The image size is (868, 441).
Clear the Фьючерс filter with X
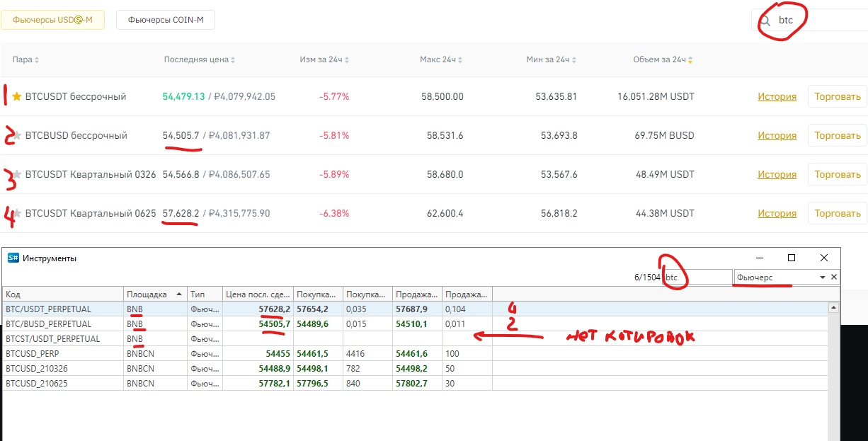[x=834, y=277]
